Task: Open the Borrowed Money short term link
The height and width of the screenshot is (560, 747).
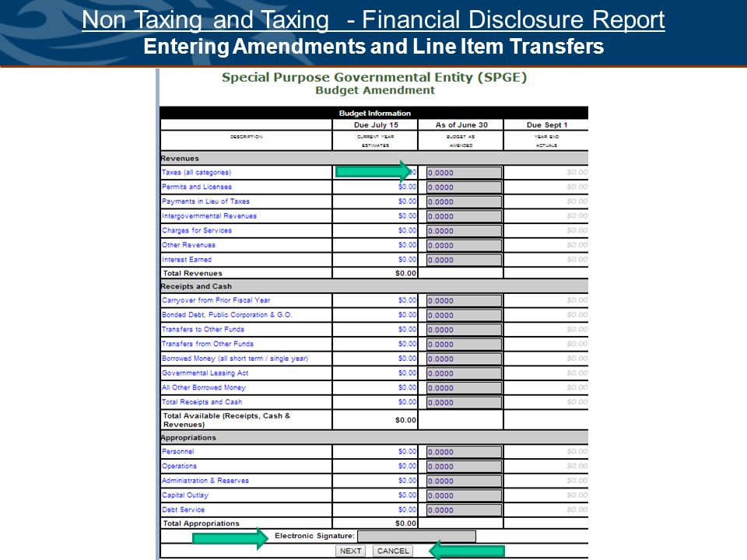Action: pos(235,358)
